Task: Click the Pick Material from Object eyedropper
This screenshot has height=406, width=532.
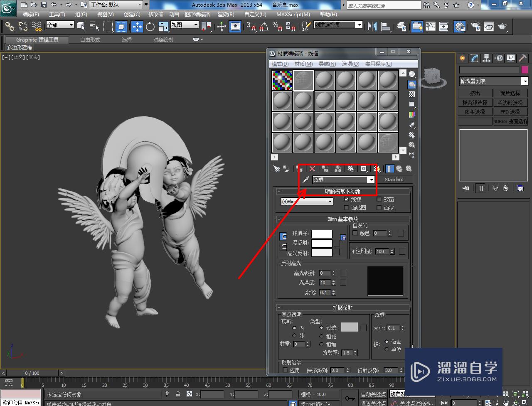Action: point(305,180)
